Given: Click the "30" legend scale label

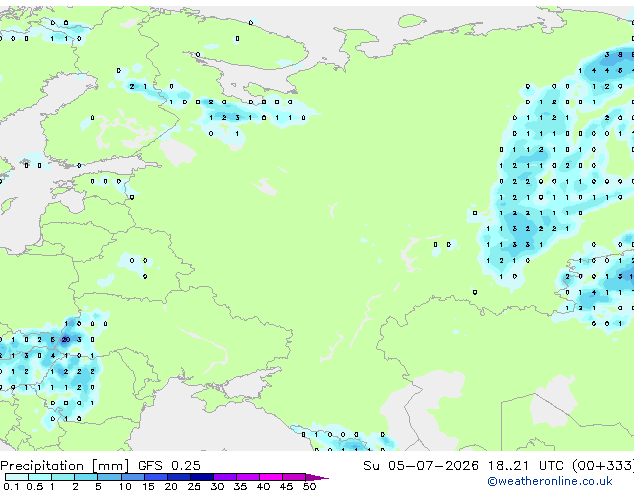Looking at the screenshot, I should [x=217, y=486].
